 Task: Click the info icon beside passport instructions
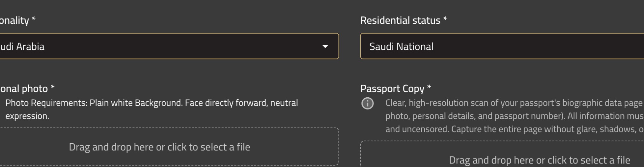click(x=367, y=104)
